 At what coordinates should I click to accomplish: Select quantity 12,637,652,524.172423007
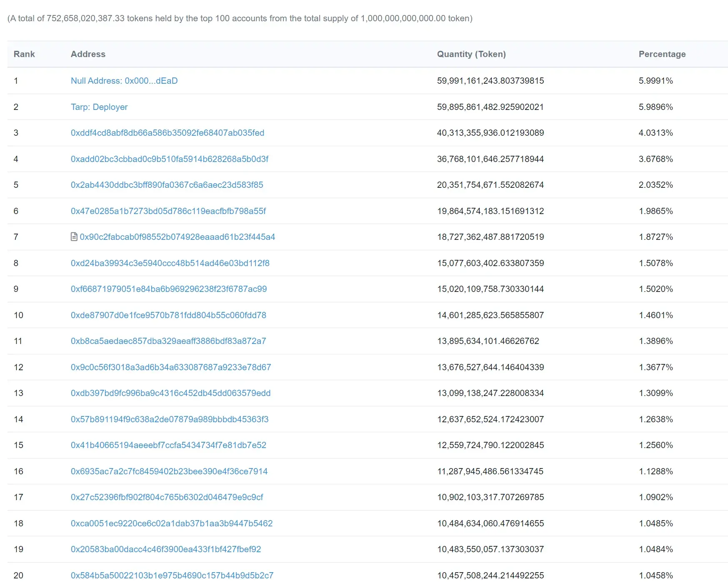pyautogui.click(x=490, y=419)
